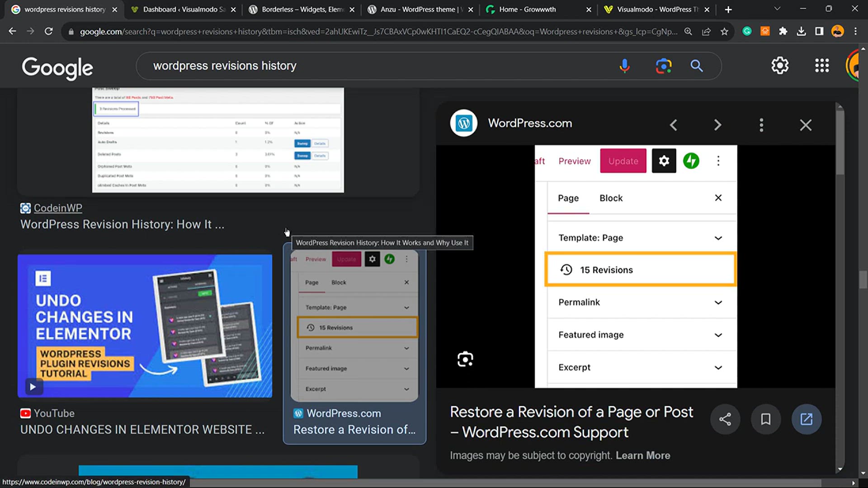Open the Grammarly extension icon
This screenshot has height=488, width=868.
pyautogui.click(x=747, y=31)
